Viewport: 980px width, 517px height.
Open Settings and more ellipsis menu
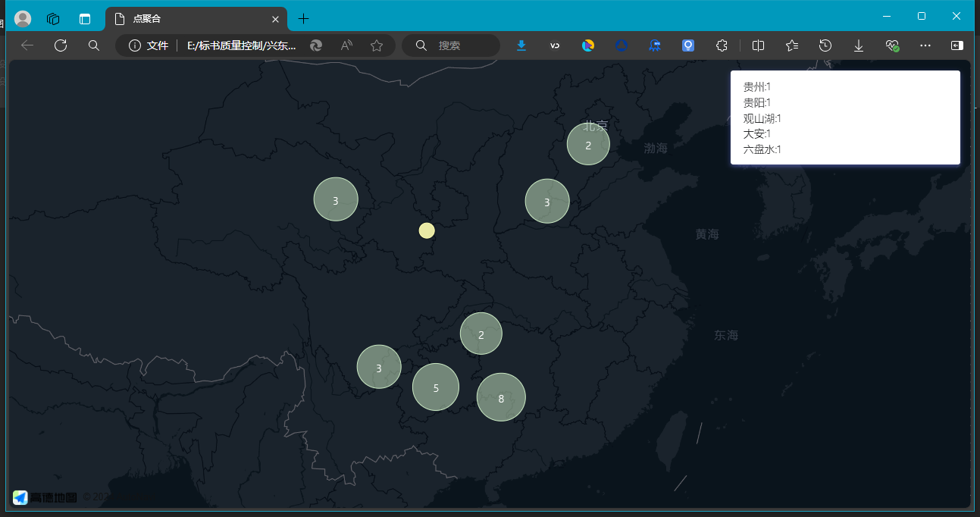pos(925,45)
